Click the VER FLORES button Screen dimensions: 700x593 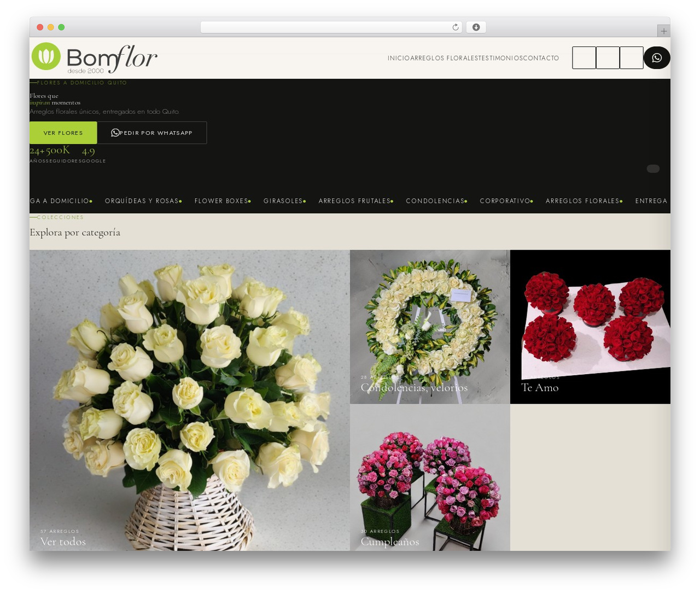tap(63, 133)
